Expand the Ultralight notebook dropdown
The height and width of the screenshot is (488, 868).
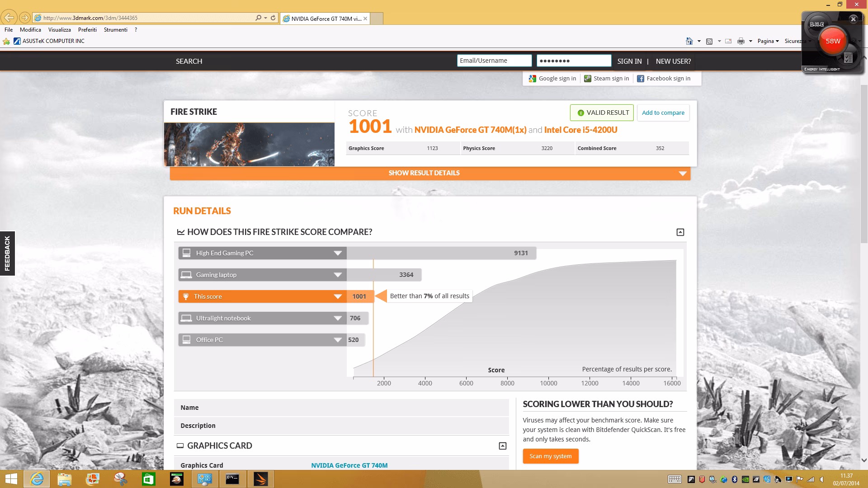[338, 318]
